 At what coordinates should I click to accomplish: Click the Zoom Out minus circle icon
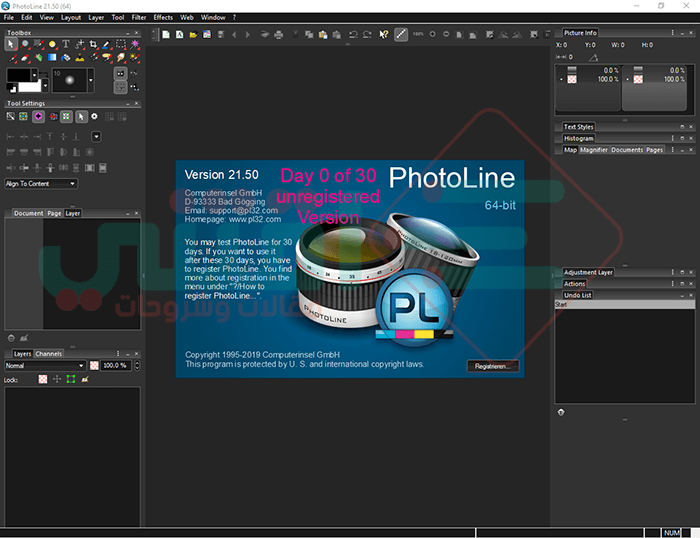(x=446, y=34)
